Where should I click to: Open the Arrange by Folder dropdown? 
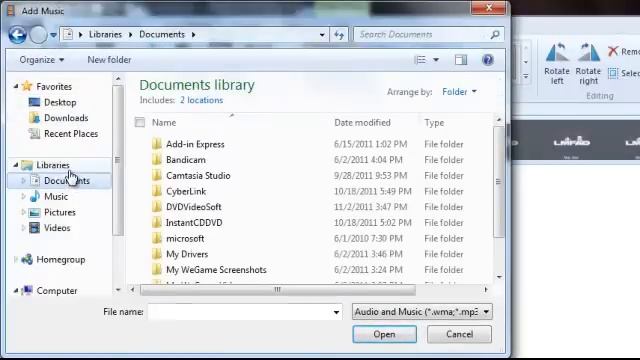pos(459,92)
